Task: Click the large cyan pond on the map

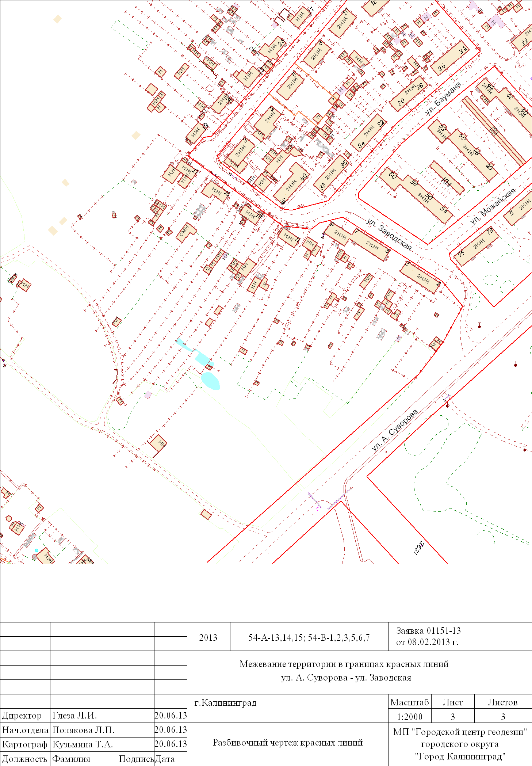Action: click(210, 381)
